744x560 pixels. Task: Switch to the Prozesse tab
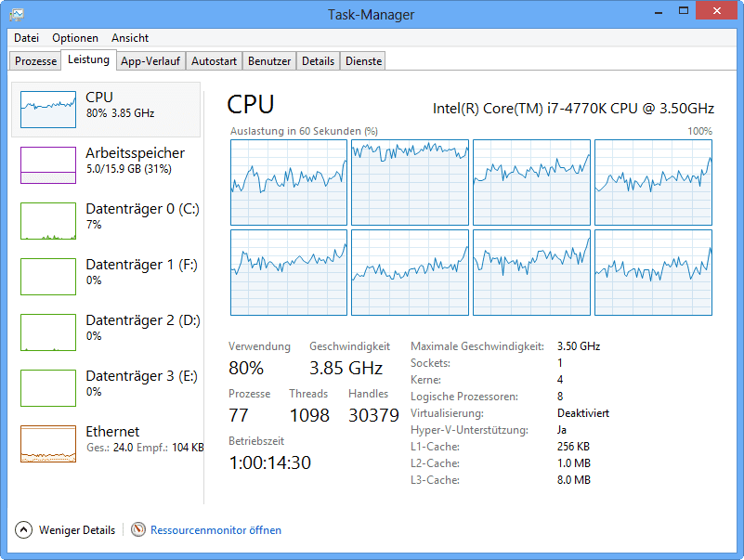pos(36,61)
